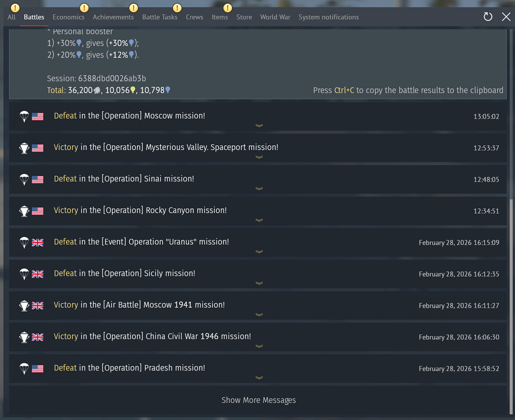This screenshot has height=420, width=515.
Task: Click the British flag on China Civil War row
Action: click(x=38, y=337)
